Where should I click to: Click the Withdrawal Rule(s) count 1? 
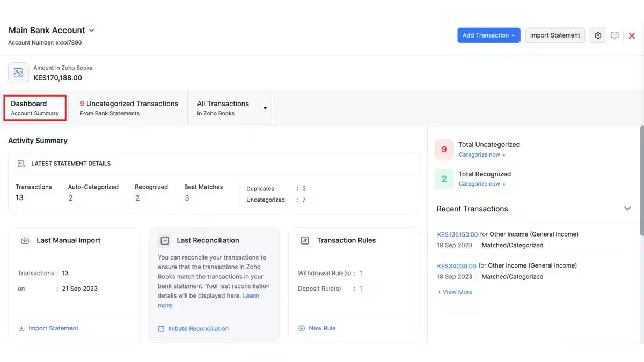click(361, 274)
